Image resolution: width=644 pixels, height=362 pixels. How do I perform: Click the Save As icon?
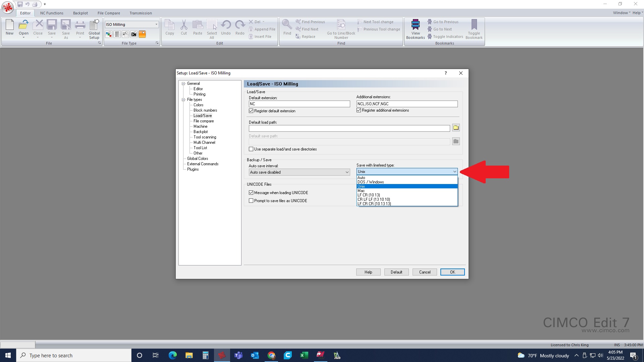[66, 29]
